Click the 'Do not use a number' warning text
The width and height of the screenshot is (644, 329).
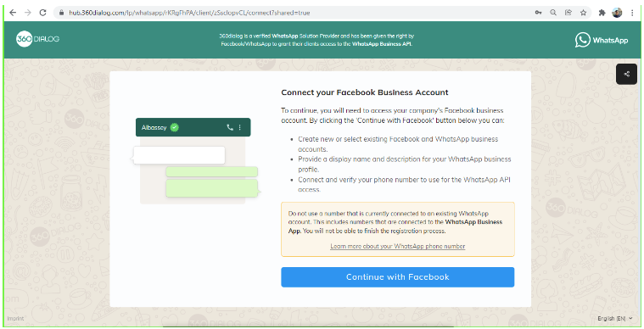click(395, 222)
